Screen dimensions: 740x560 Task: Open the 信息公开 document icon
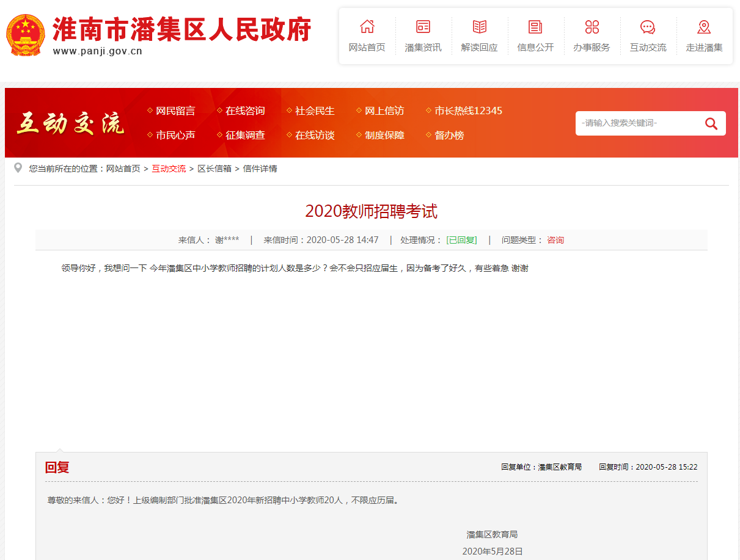coord(535,27)
